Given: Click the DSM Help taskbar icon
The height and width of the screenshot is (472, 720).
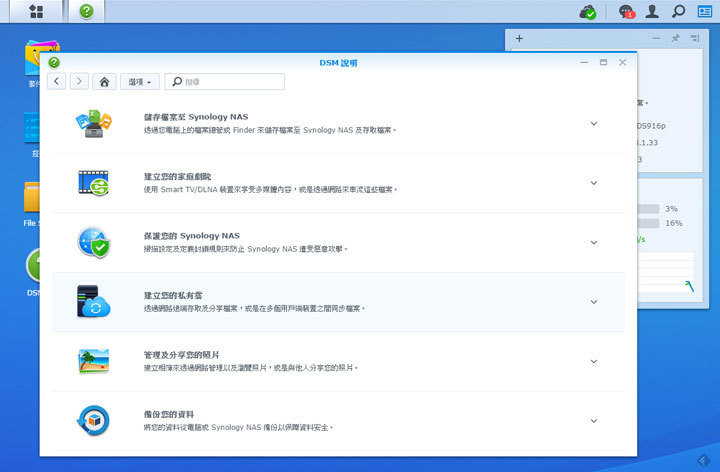Looking at the screenshot, I should [x=86, y=12].
